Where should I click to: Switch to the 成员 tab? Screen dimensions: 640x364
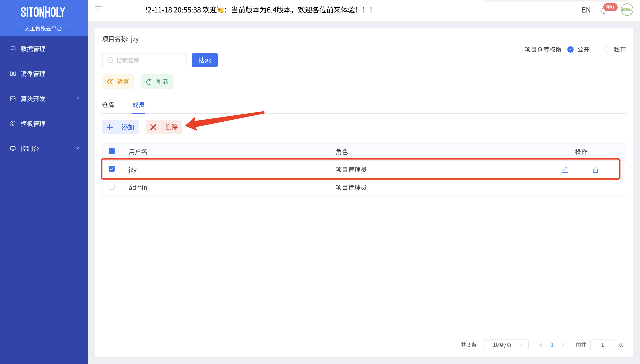point(138,105)
